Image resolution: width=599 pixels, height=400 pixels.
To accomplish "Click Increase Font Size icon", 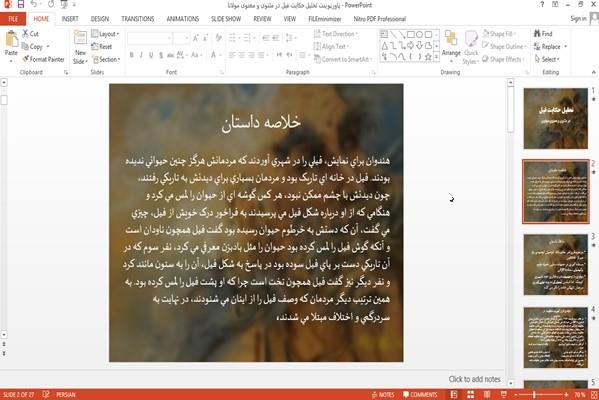I will pyautogui.click(x=196, y=37).
